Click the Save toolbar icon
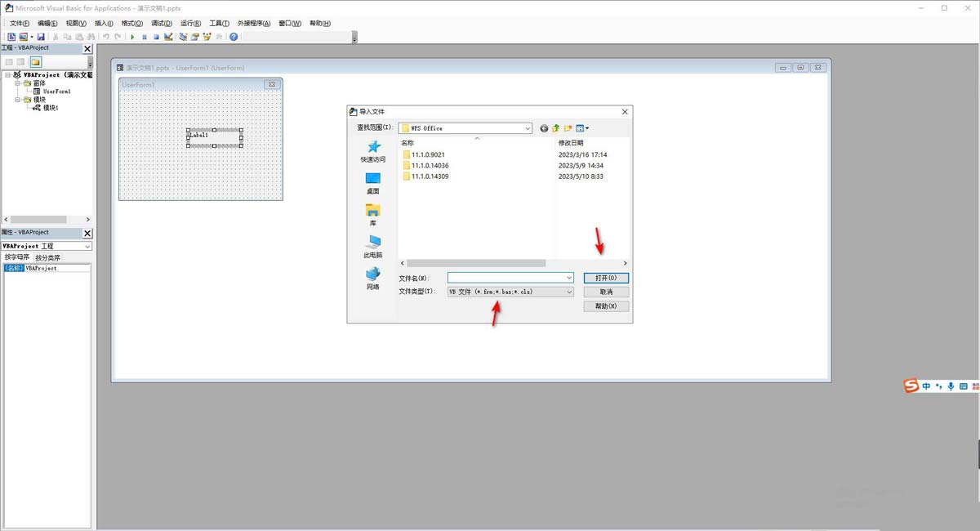The width and height of the screenshot is (980, 531). [41, 37]
